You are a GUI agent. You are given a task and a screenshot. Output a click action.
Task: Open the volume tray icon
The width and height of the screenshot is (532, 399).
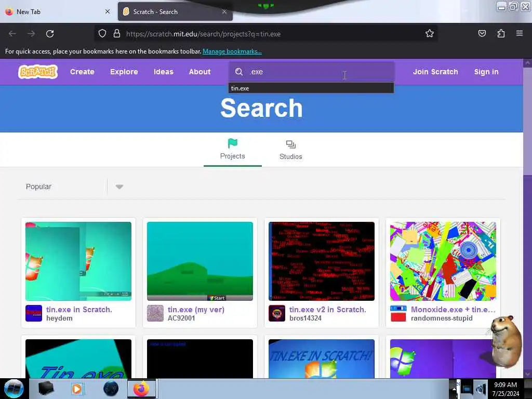click(x=481, y=389)
